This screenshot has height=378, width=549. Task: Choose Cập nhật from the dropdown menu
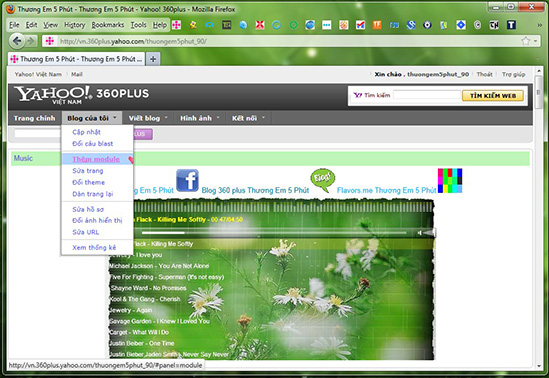[86, 132]
